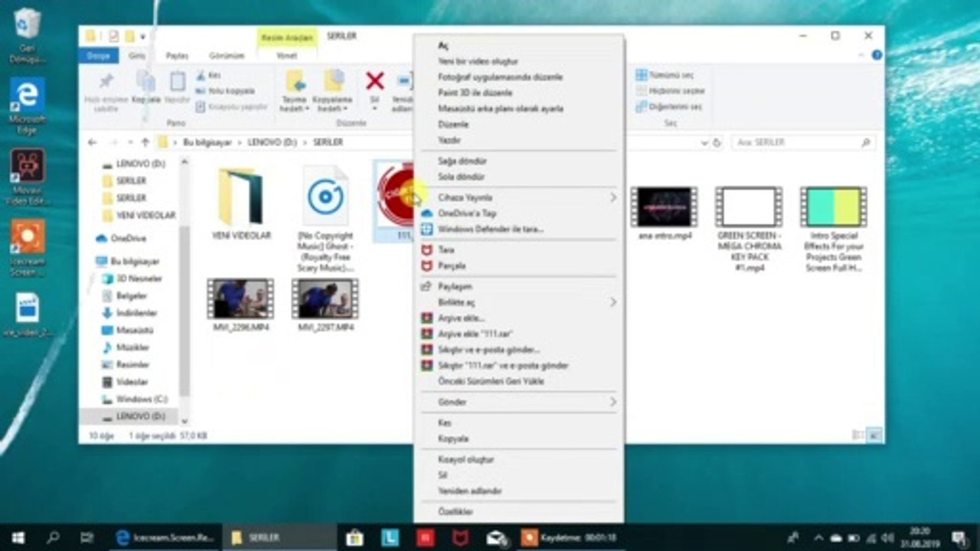Click Hiçbirini seçme in the ribbon

(670, 90)
